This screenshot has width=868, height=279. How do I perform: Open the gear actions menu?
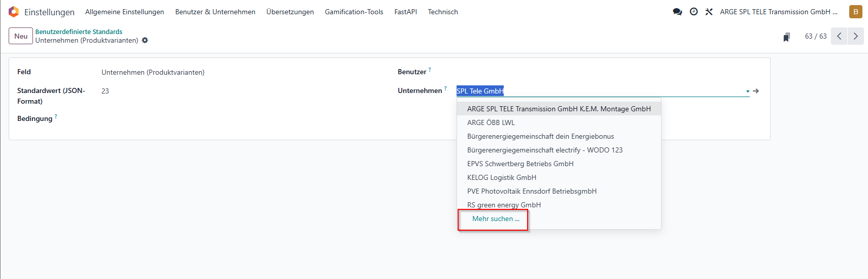pyautogui.click(x=145, y=40)
